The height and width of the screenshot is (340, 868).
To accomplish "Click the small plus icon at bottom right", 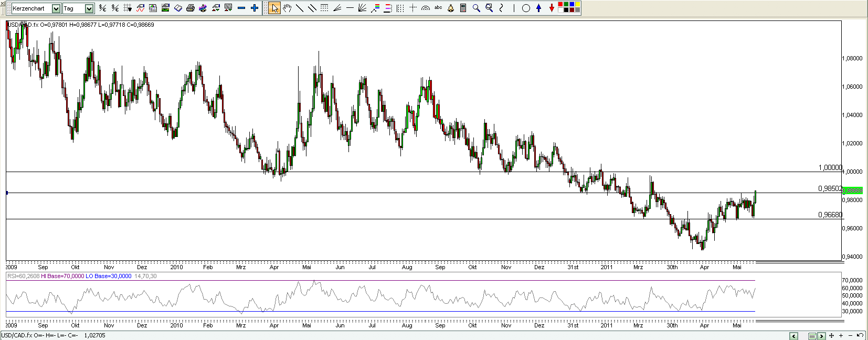I will click(x=841, y=336).
